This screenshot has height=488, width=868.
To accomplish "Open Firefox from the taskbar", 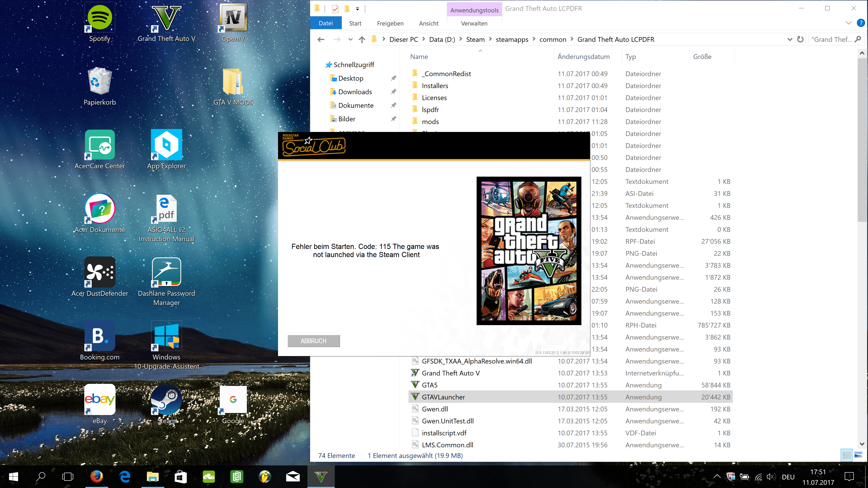I will [x=96, y=476].
